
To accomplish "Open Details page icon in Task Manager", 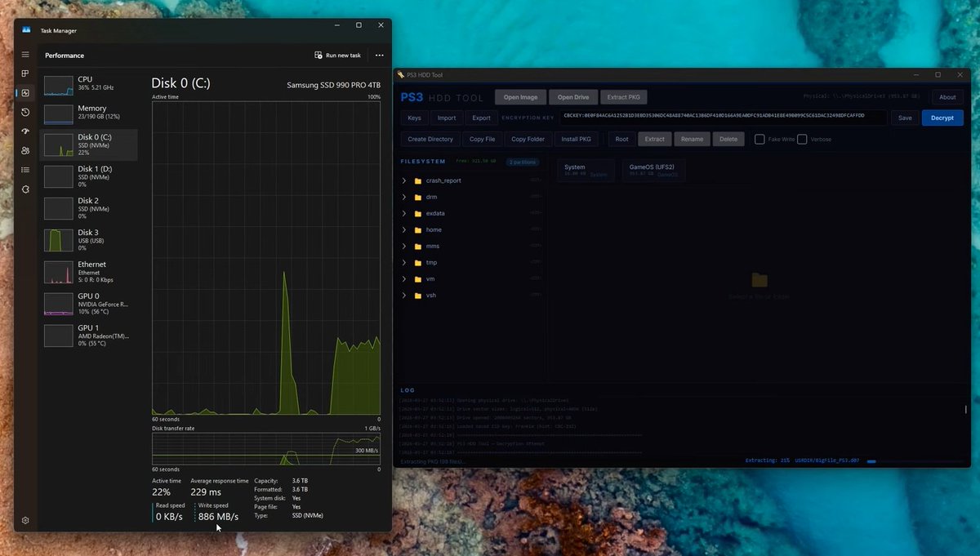I will coord(25,170).
